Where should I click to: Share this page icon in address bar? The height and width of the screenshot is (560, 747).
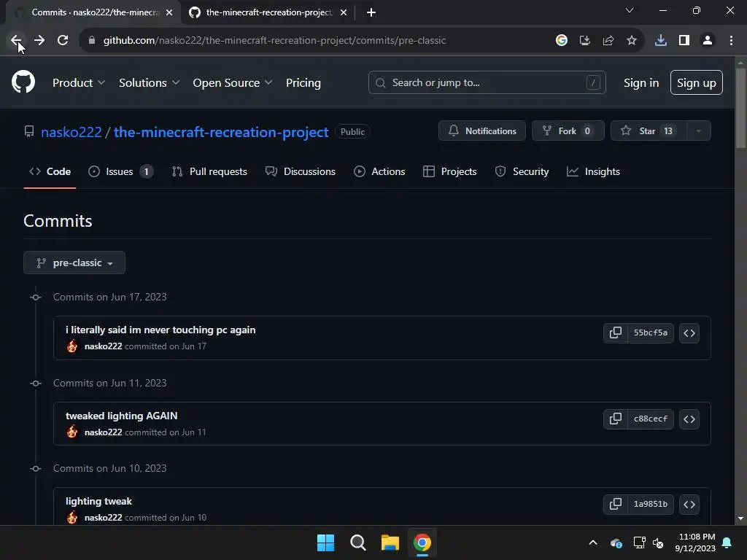click(x=608, y=41)
